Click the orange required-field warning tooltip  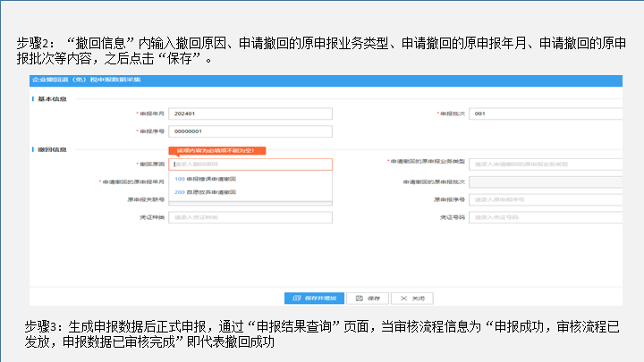217,151
